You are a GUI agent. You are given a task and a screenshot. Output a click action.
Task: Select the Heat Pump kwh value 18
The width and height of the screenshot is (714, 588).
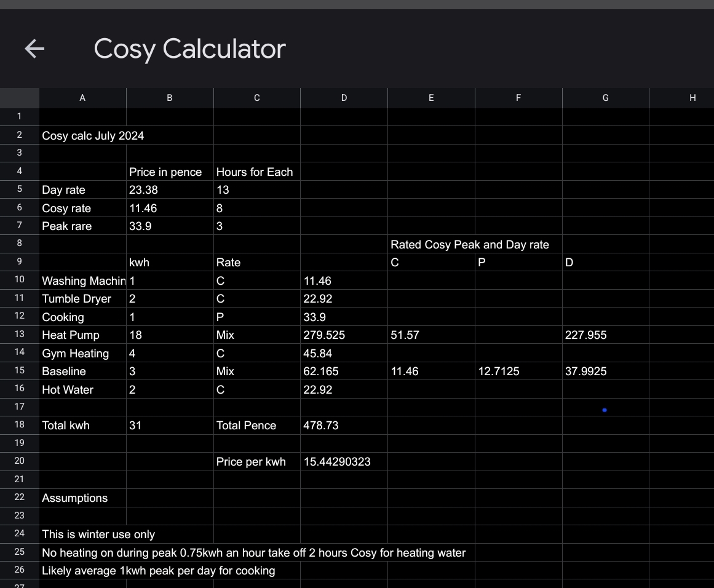click(170, 335)
